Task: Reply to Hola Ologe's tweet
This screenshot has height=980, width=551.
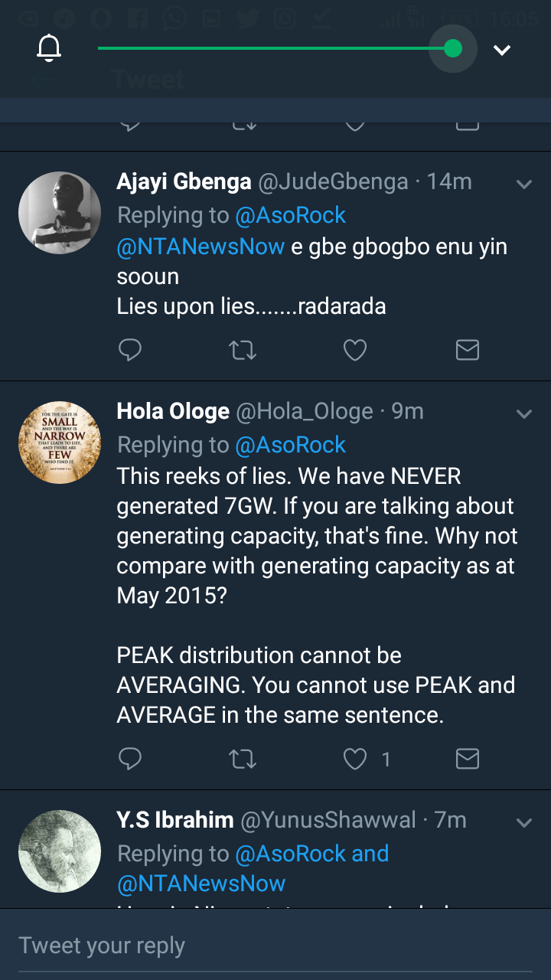Action: point(130,759)
